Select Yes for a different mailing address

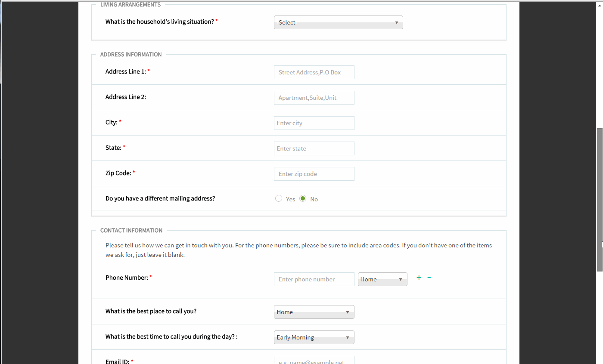pyautogui.click(x=279, y=198)
